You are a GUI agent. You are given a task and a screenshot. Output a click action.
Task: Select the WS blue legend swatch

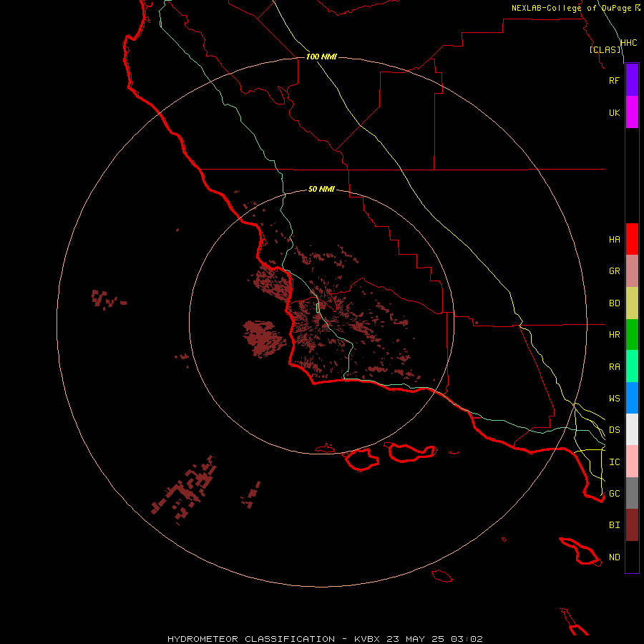click(632, 398)
